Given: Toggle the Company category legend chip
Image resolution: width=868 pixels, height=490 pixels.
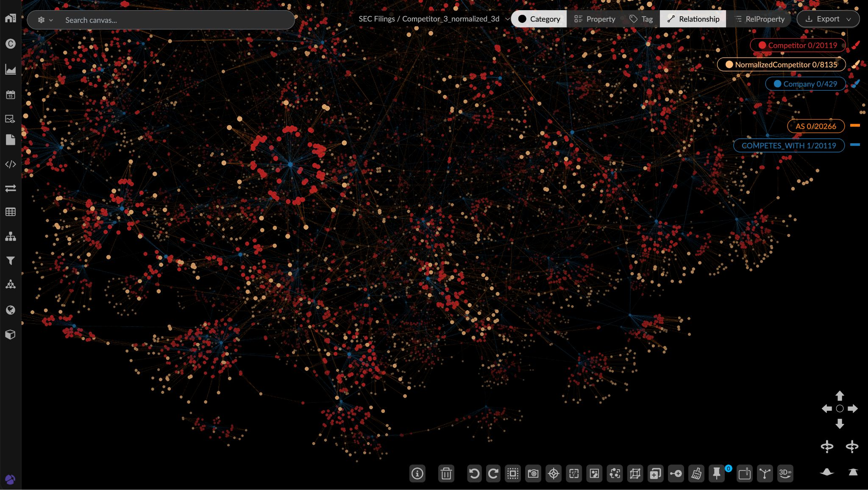Looking at the screenshot, I should [x=805, y=84].
